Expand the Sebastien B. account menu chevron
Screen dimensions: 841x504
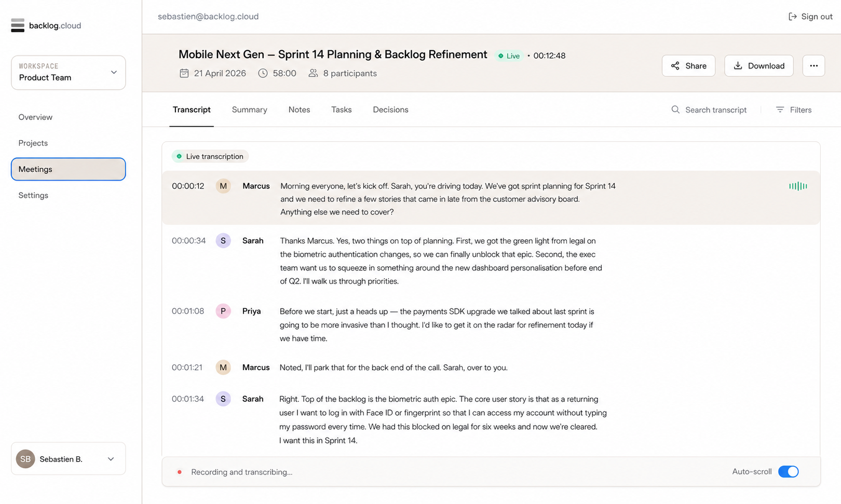(x=111, y=459)
